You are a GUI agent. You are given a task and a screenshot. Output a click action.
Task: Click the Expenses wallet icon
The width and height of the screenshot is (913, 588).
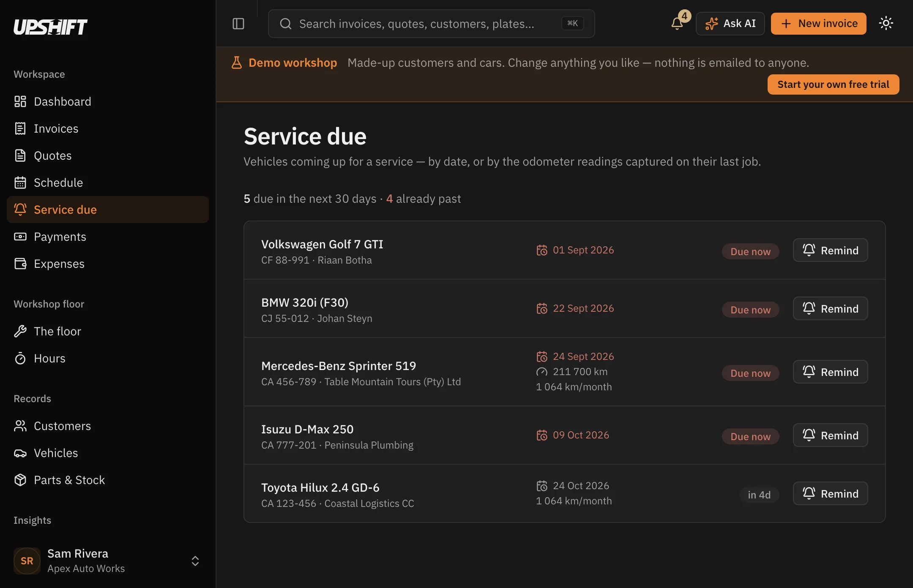pyautogui.click(x=20, y=264)
